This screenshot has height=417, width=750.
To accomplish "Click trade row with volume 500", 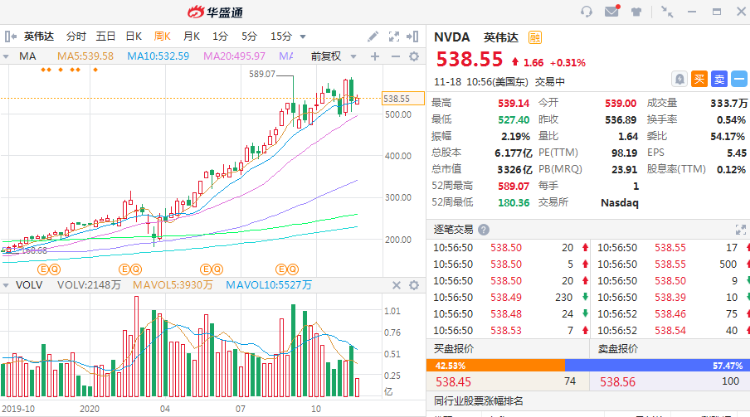I will 671,264.
